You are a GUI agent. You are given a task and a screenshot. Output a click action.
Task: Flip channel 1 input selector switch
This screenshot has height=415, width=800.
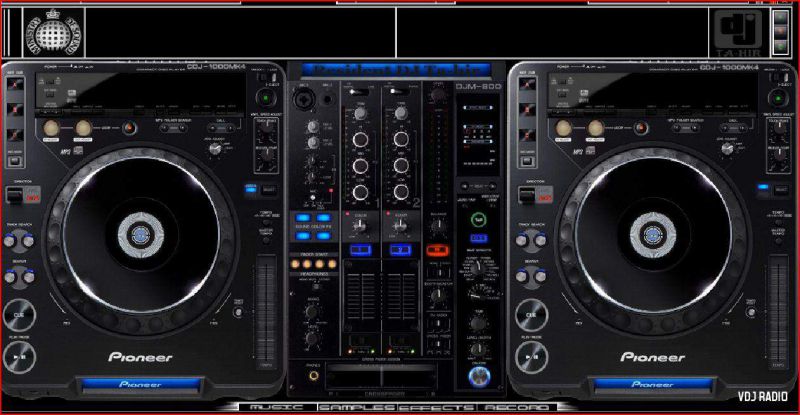[360, 92]
